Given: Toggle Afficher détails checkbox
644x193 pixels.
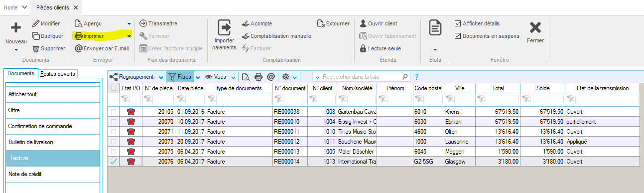Looking at the screenshot, I should coord(458,23).
